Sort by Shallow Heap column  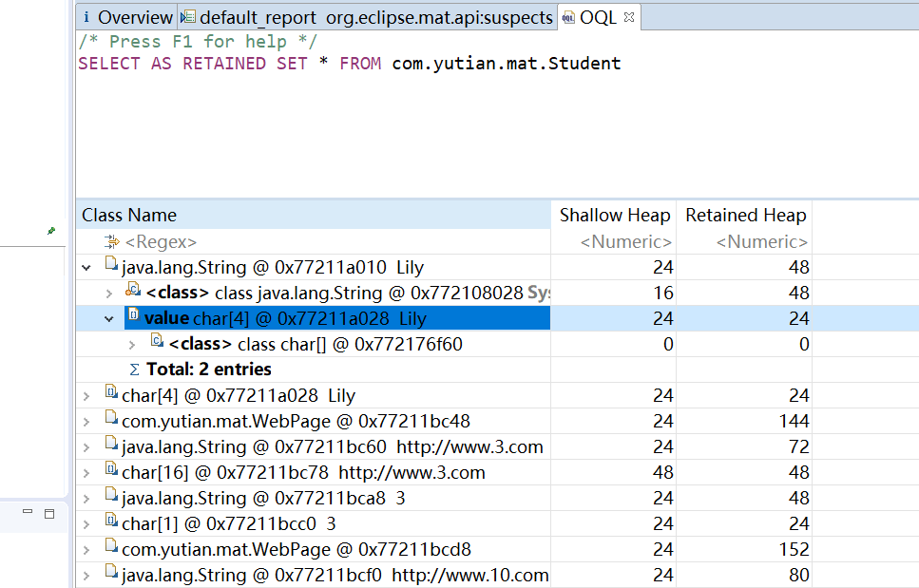click(614, 215)
